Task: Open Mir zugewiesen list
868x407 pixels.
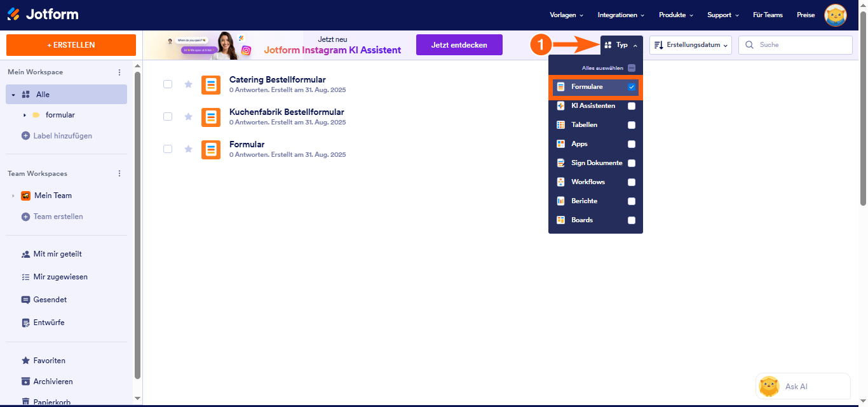Action: coord(60,277)
